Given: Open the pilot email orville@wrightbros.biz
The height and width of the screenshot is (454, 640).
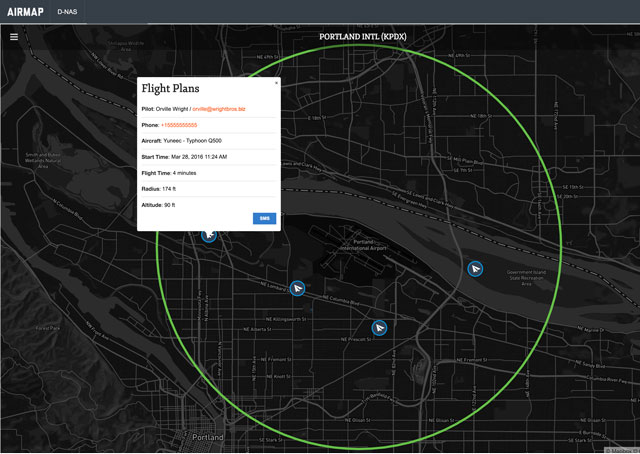Looking at the screenshot, I should [219, 109].
